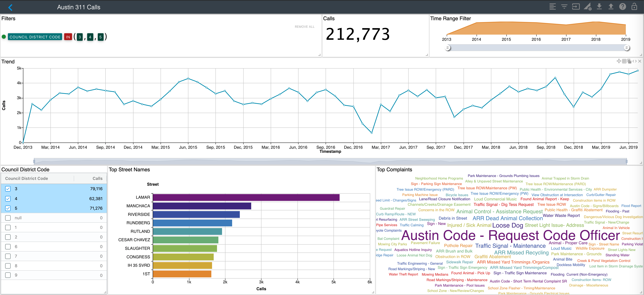
Task: Show Trend chart data as table grid
Action: tap(624, 61)
